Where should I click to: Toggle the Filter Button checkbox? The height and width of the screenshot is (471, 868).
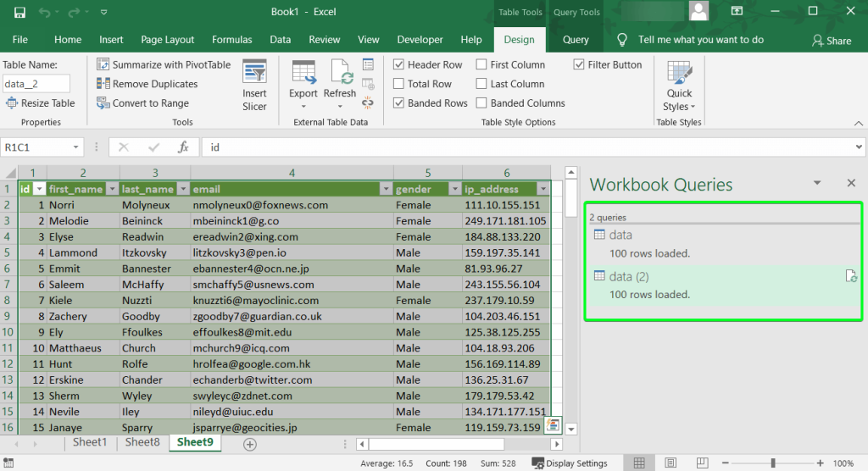click(579, 64)
